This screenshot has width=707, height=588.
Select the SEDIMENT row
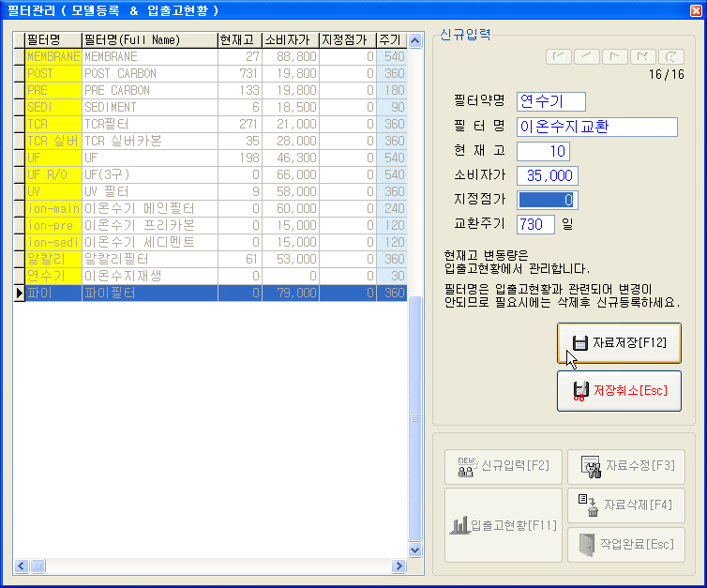pyautogui.click(x=211, y=107)
